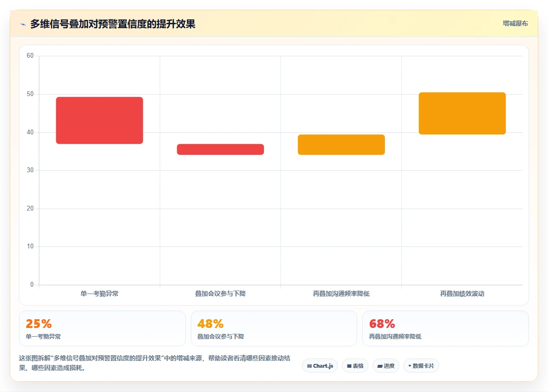
Task: Click the orange 再叠加沟通频率降低 bar
Action: click(x=341, y=145)
